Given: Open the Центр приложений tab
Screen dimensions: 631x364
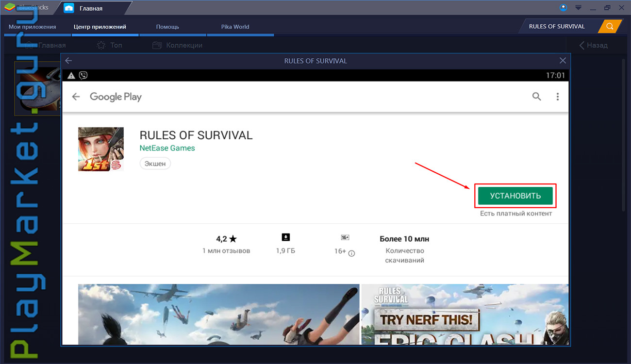Looking at the screenshot, I should [x=100, y=27].
